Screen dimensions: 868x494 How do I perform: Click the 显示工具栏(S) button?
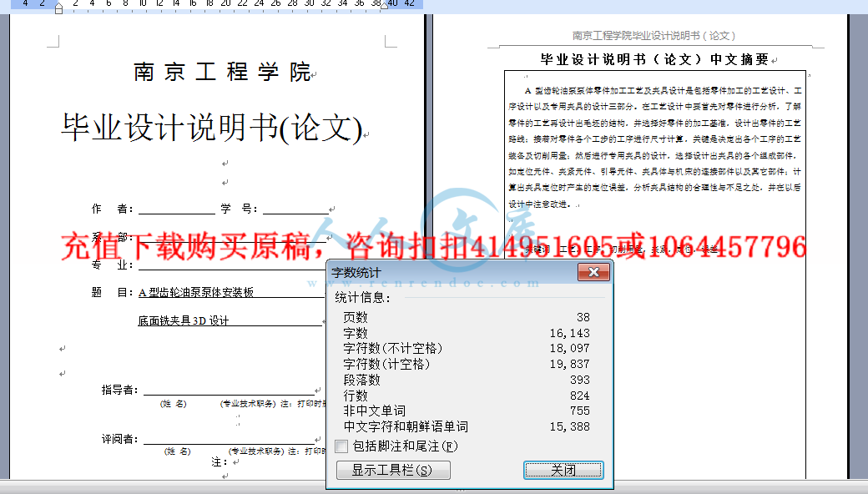[393, 470]
